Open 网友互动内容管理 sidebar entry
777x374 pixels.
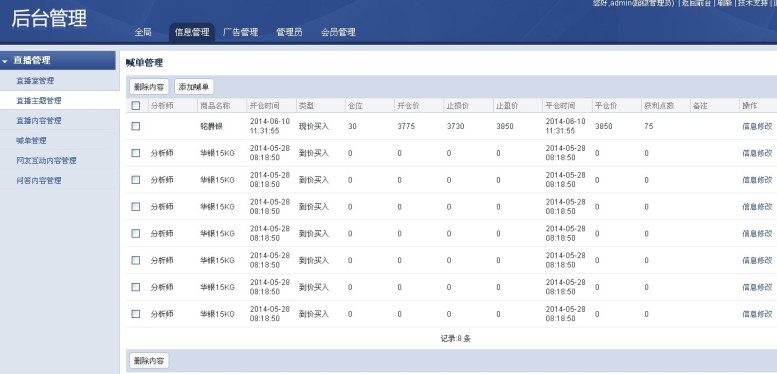point(46,160)
